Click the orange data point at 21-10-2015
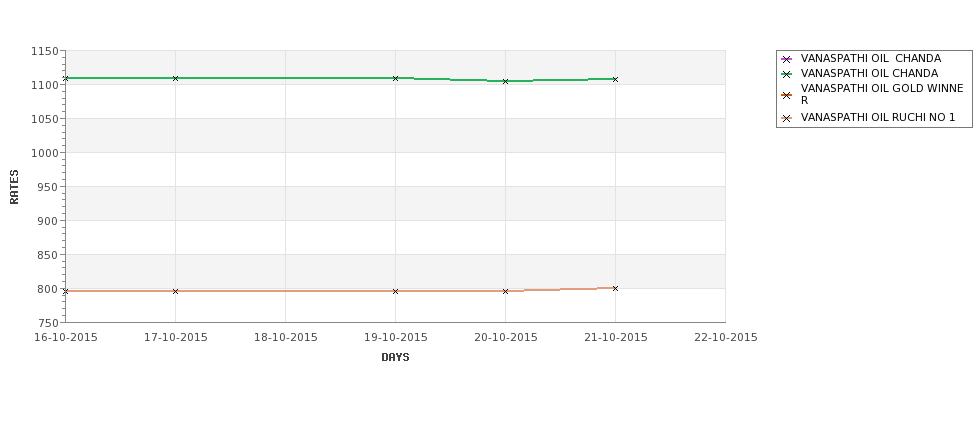This screenshot has width=975, height=429. point(616,288)
